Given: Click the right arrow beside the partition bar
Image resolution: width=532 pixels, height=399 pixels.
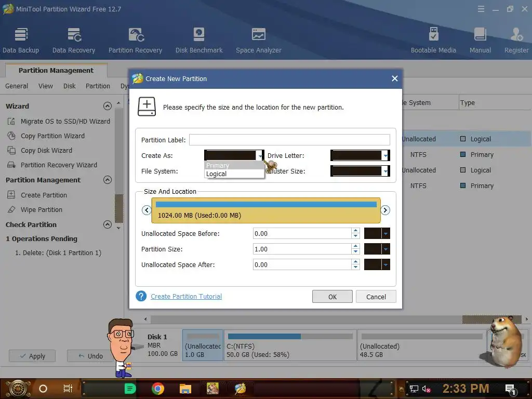Looking at the screenshot, I should pyautogui.click(x=385, y=210).
